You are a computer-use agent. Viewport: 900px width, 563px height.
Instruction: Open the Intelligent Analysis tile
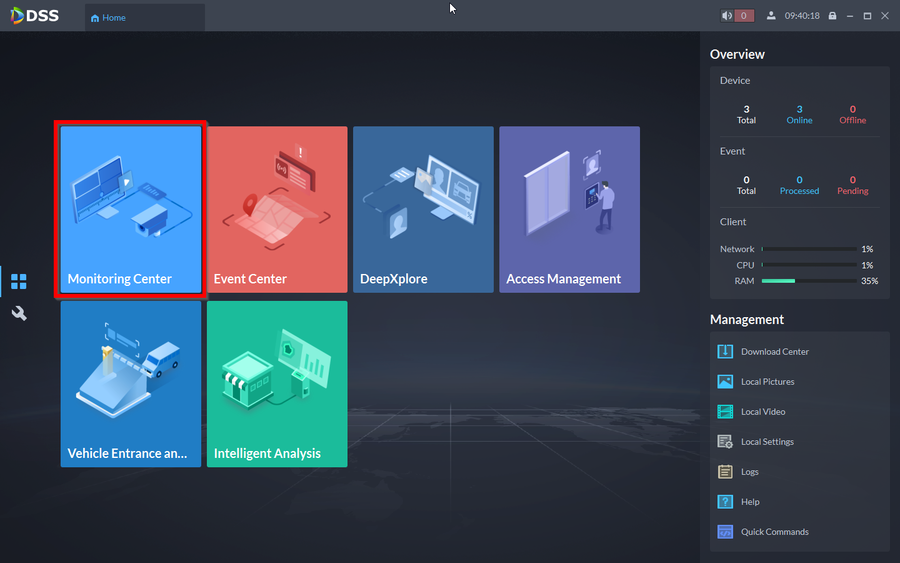point(277,383)
